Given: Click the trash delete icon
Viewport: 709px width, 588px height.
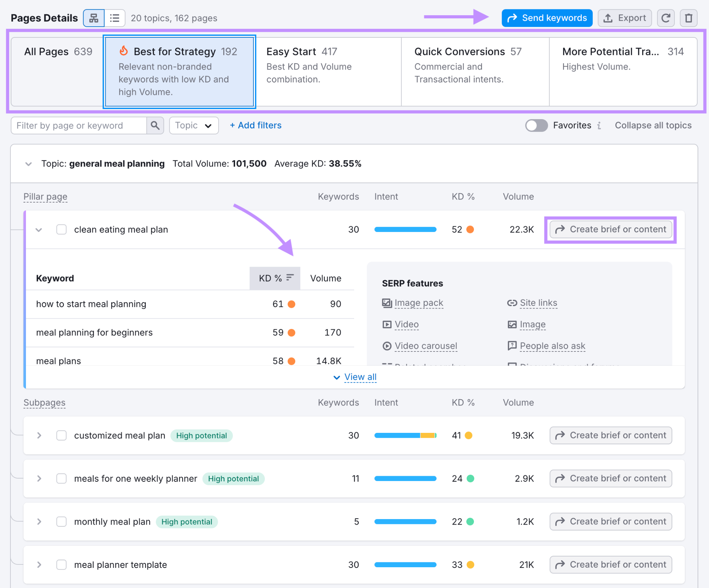Looking at the screenshot, I should click(x=689, y=18).
